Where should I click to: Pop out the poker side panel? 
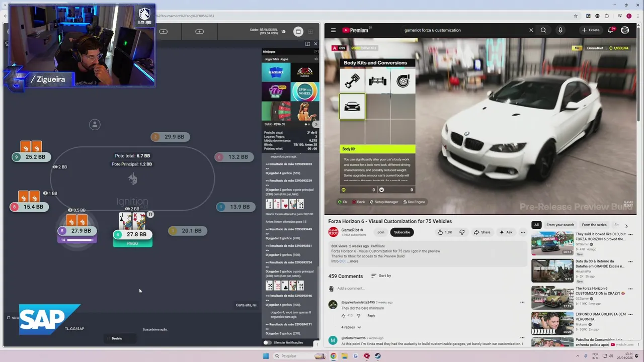[x=307, y=44]
